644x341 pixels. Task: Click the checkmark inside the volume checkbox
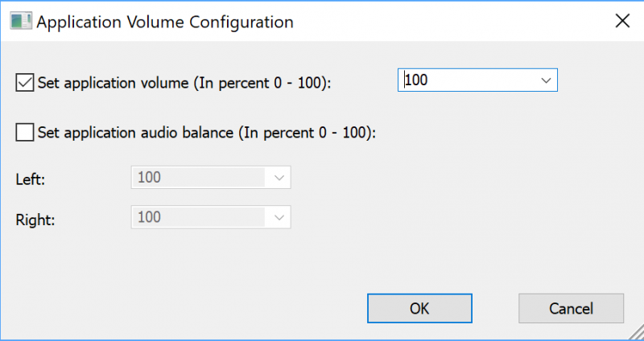pyautogui.click(x=25, y=83)
